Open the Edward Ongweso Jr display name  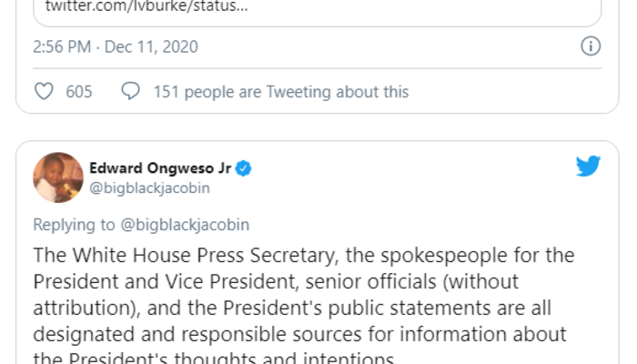click(x=161, y=168)
